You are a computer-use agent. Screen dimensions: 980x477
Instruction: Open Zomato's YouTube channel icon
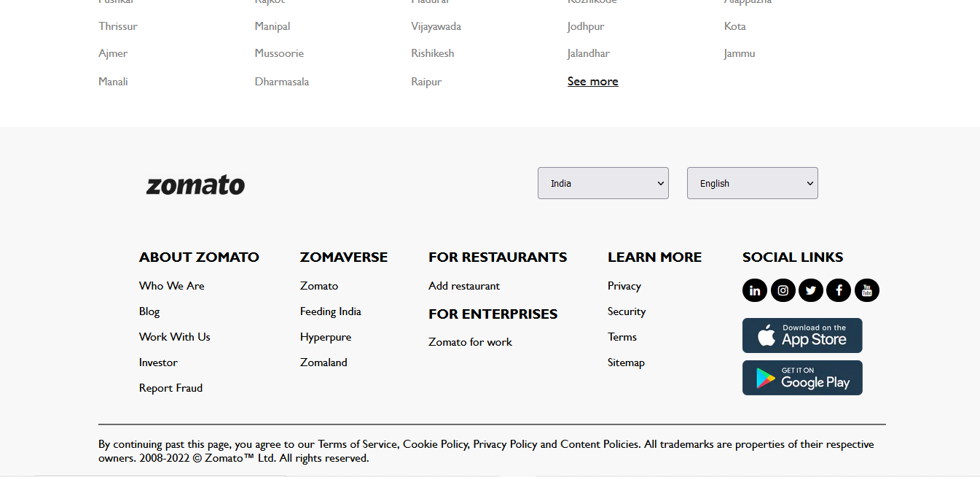867,290
